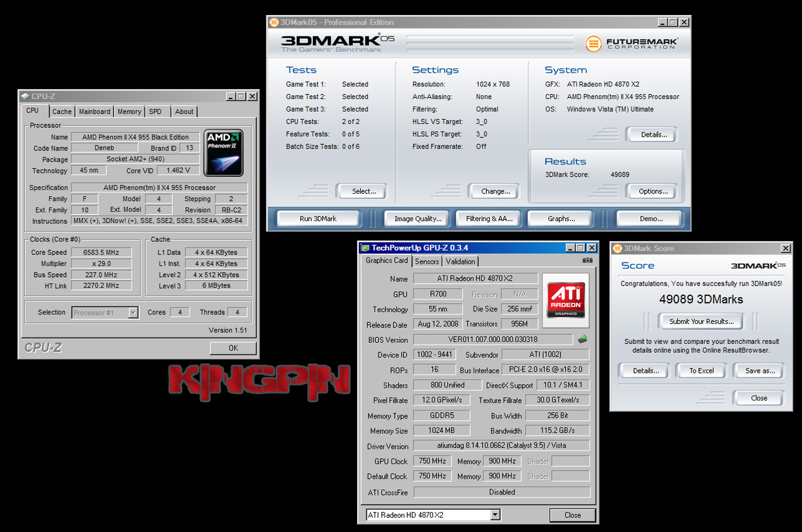
Task: Select the CPU tab in CPU-Z
Action: click(33, 111)
